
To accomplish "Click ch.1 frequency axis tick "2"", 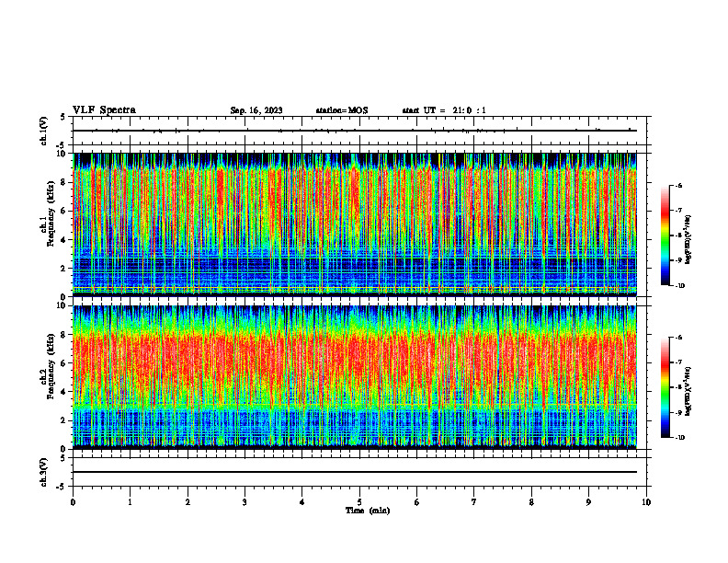I will [x=64, y=269].
